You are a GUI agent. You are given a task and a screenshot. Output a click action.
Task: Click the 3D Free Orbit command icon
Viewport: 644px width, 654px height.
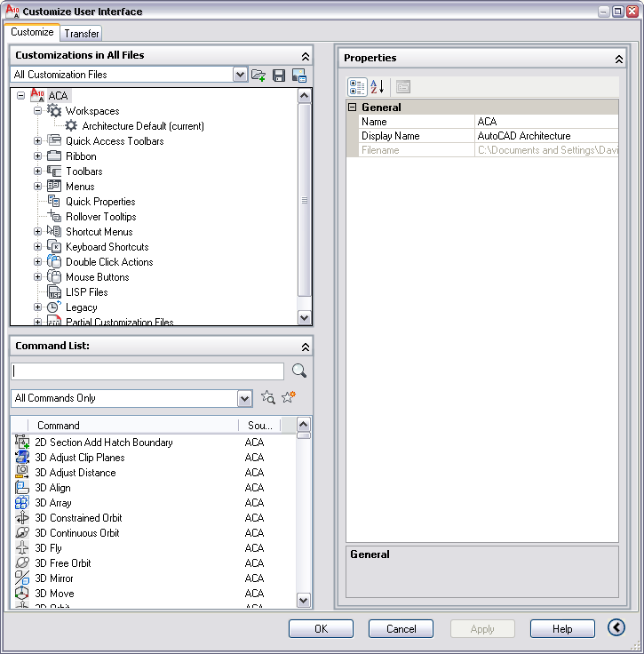(x=22, y=562)
